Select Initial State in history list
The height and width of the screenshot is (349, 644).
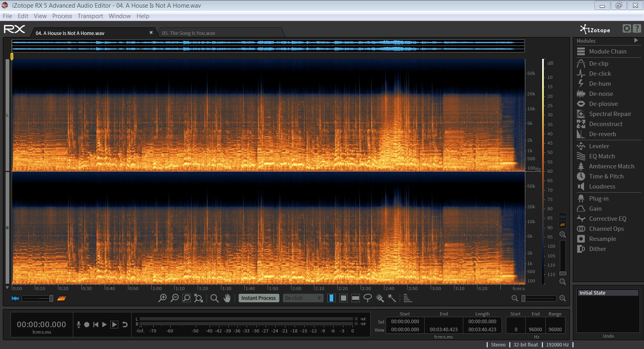pos(608,293)
